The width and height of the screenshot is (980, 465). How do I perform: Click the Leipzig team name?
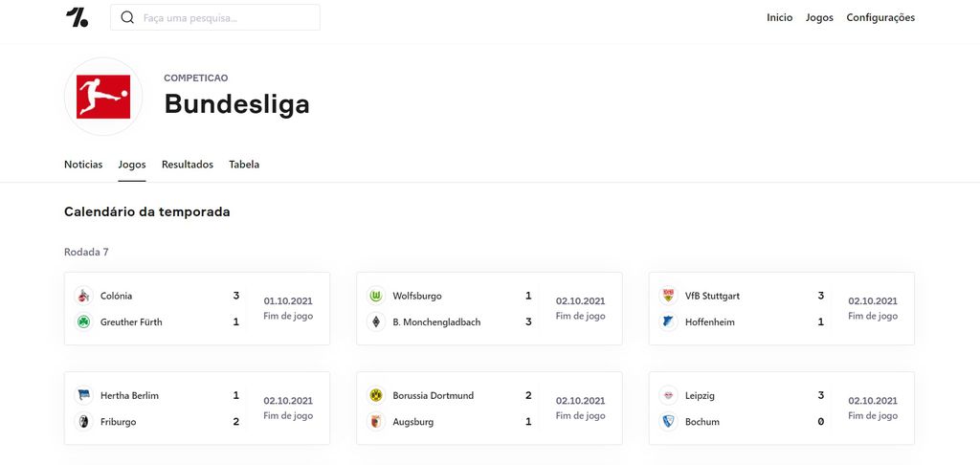[x=700, y=395]
